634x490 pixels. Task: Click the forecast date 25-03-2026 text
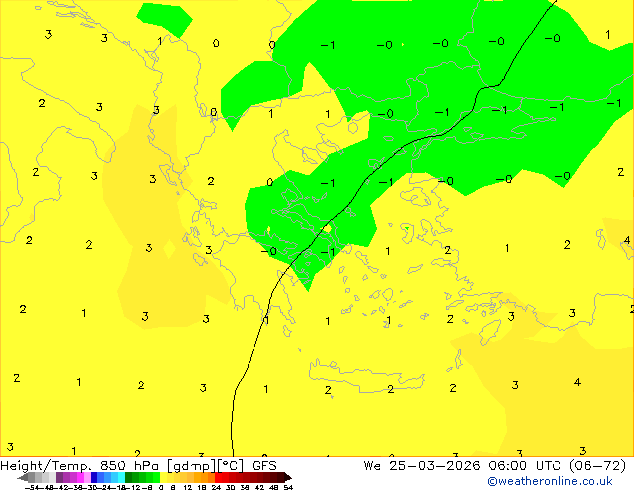coord(435,466)
